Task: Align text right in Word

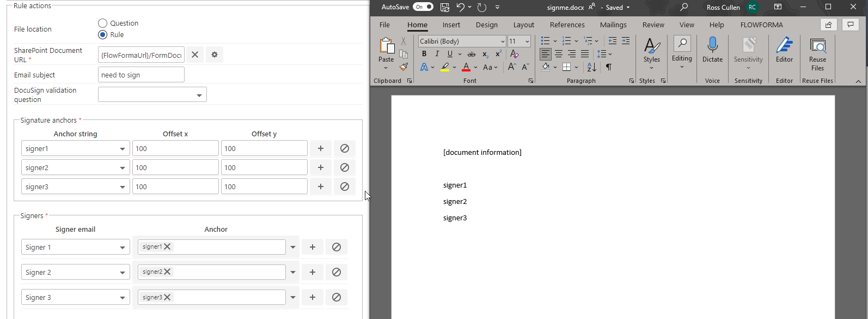Action: (x=572, y=54)
